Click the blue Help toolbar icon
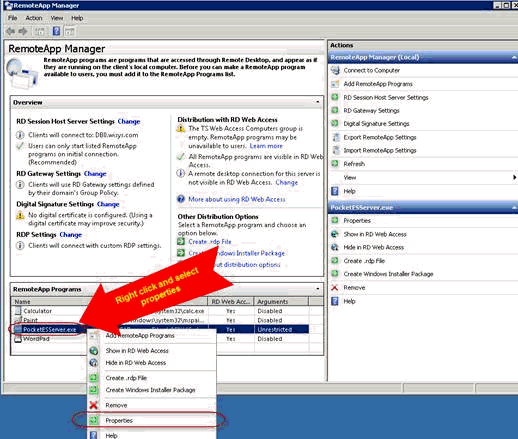This screenshot has height=439, width=518. click(56, 31)
